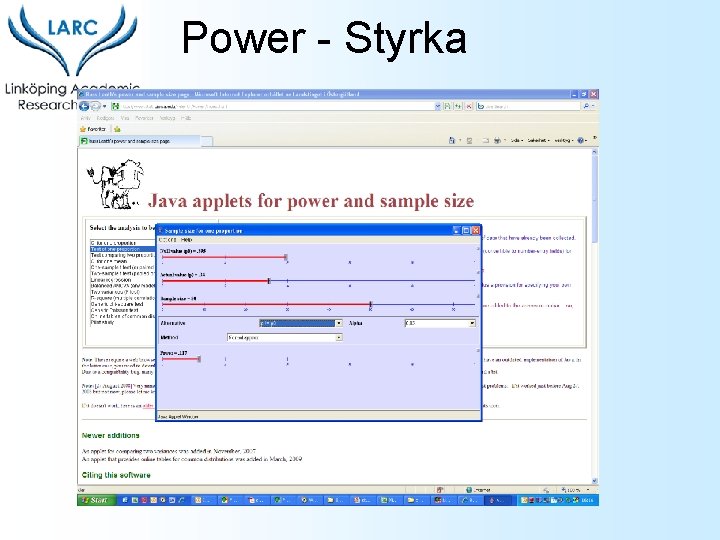Open the Alpha dropdown in applet
The width and height of the screenshot is (720, 540).
coord(472,323)
